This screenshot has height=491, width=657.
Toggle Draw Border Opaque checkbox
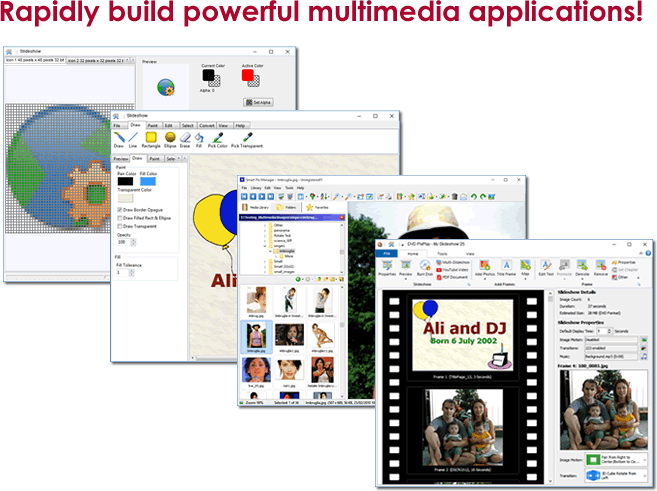pyautogui.click(x=120, y=209)
